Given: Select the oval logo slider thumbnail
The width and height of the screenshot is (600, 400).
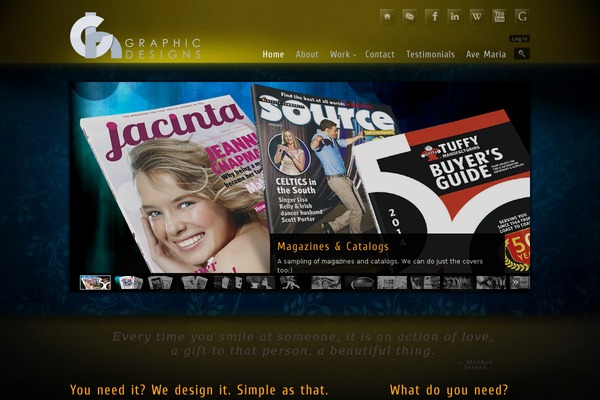Looking at the screenshot, I should click(x=359, y=282).
